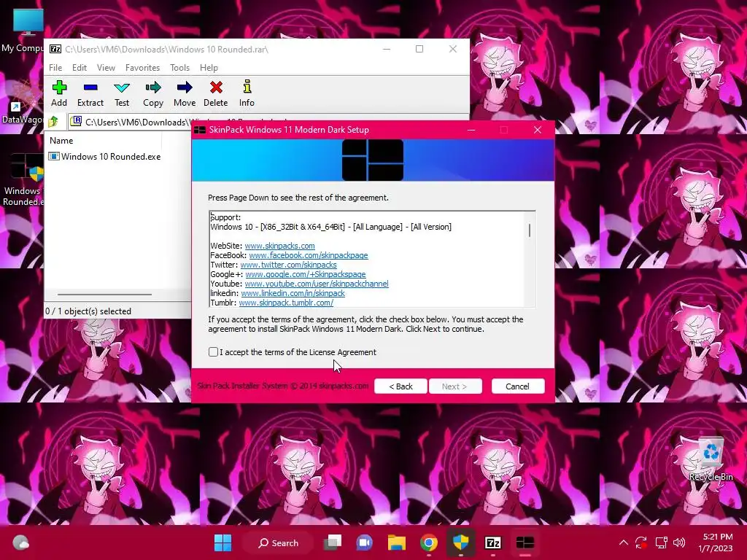
Task: Click the license agreement scrollbar thumb
Action: tap(530, 230)
